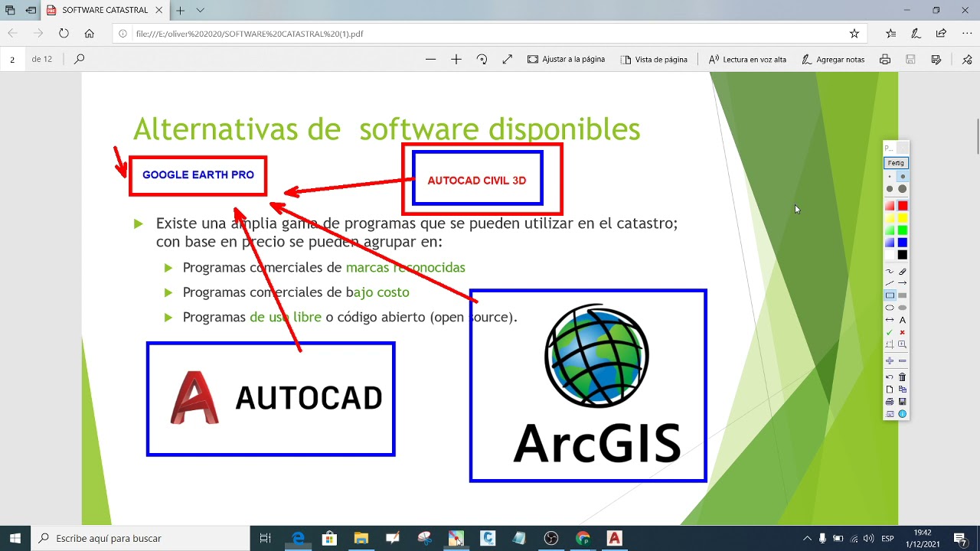Print the annotated screen from Pointofix toolbar
Screen dimensions: 980x551
(x=890, y=402)
